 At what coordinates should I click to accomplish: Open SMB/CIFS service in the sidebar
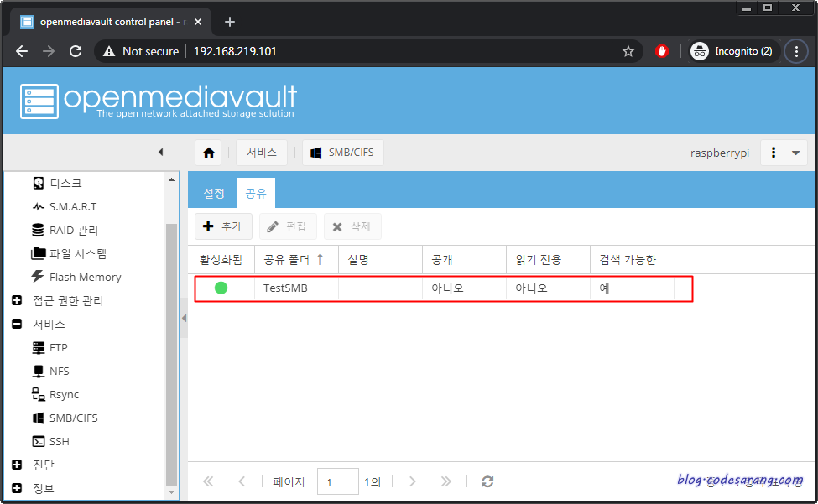tap(65, 418)
